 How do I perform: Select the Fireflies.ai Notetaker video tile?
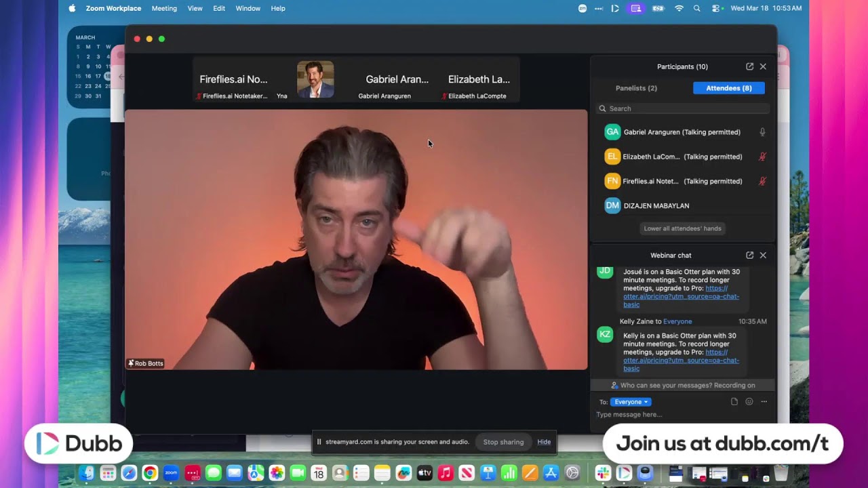pyautogui.click(x=233, y=80)
